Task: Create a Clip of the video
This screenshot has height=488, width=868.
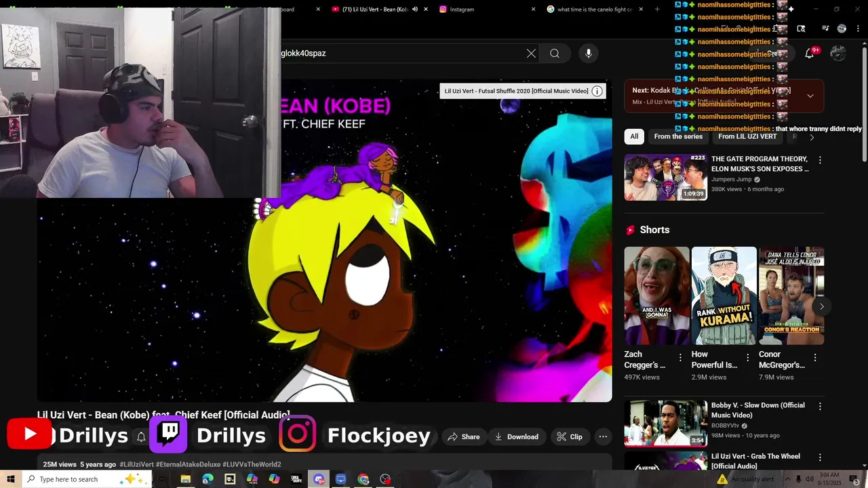Action: (x=570, y=437)
